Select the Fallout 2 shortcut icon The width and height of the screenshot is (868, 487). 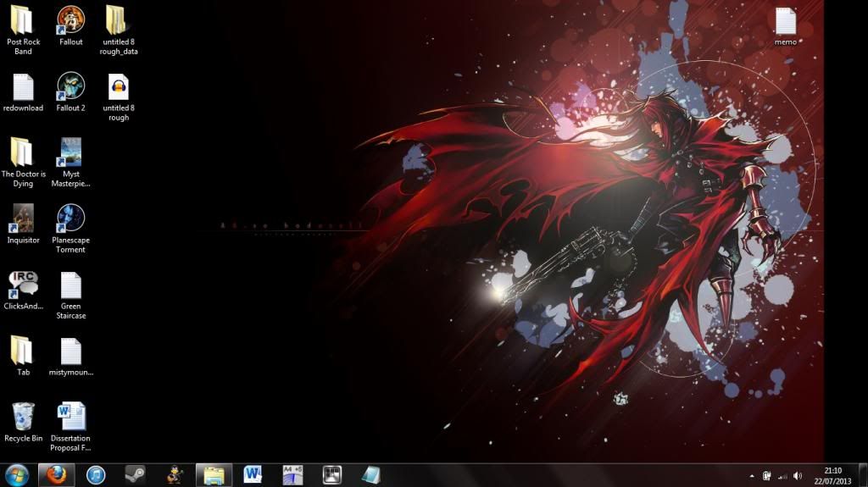71,91
